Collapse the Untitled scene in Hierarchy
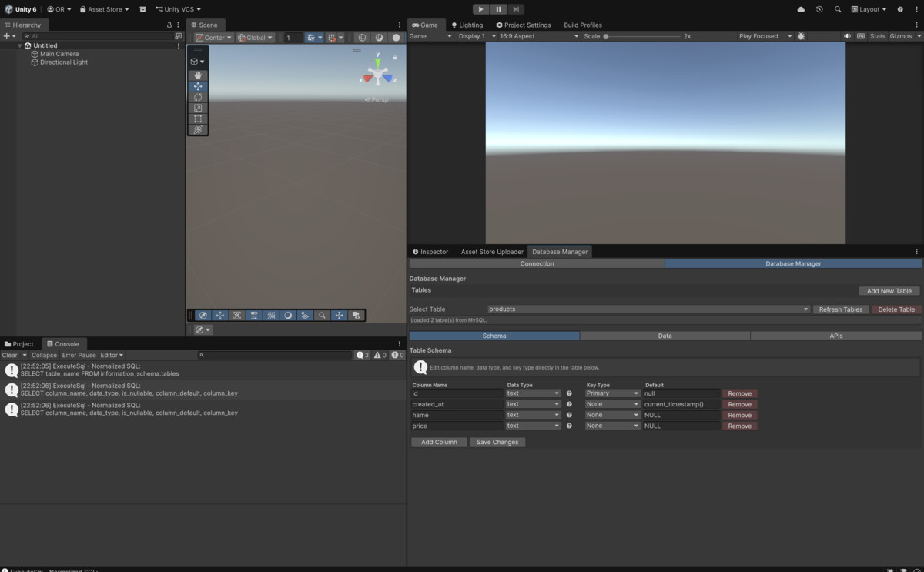The height and width of the screenshot is (572, 924). tap(20, 45)
